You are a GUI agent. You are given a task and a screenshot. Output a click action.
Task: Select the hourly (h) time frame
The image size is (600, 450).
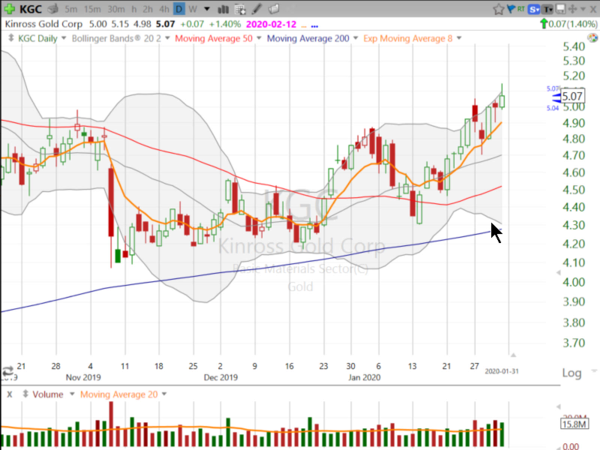(x=134, y=9)
